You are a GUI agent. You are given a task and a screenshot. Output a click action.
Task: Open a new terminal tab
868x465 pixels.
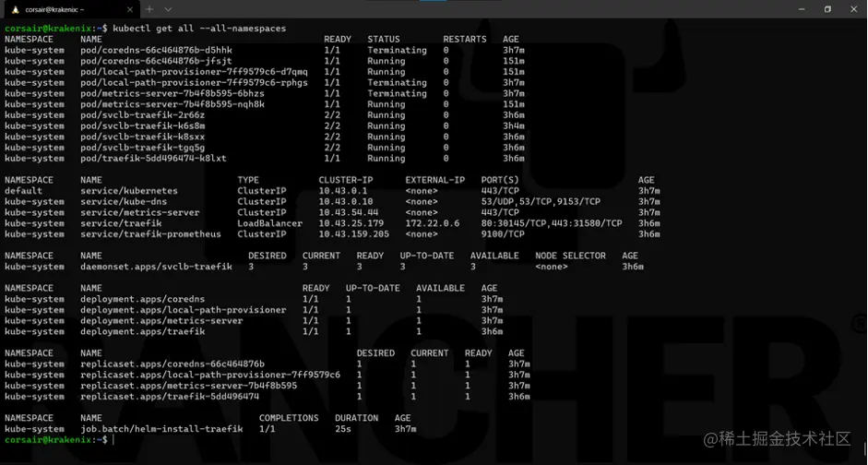(149, 9)
